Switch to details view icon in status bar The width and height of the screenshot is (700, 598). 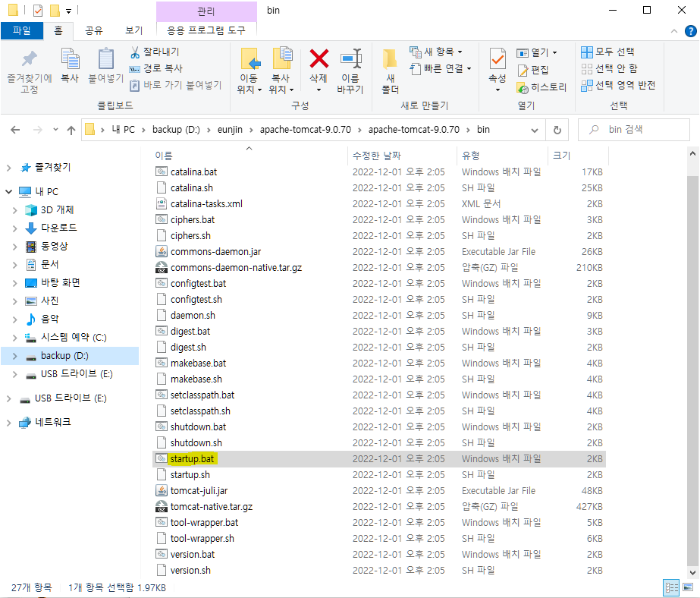[671, 587]
